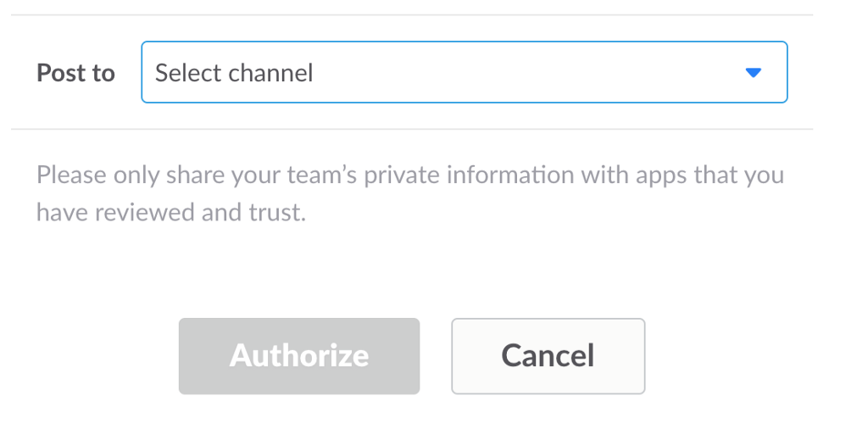Image resolution: width=868 pixels, height=429 pixels.
Task: Click the 'Select channel' placeholder text
Action: pyautogui.click(x=234, y=73)
